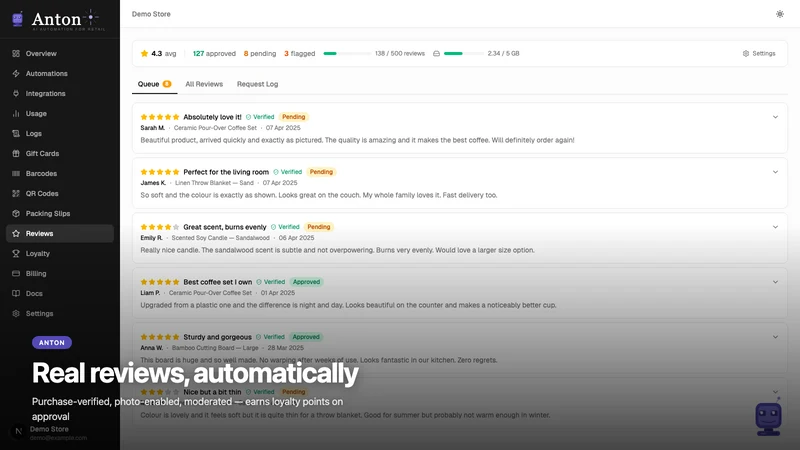Open the Overview sidebar icon

tap(16, 54)
